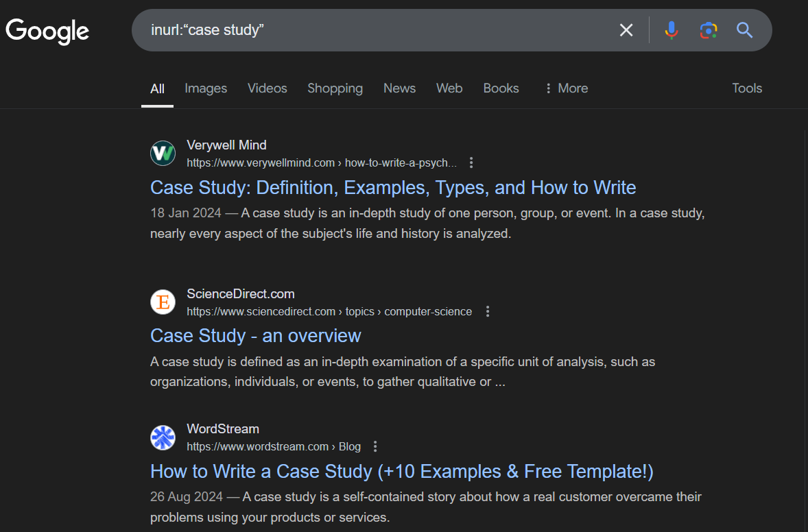808x532 pixels.
Task: Click the verywellmind.com URL breadcrumb
Action: [x=322, y=162]
